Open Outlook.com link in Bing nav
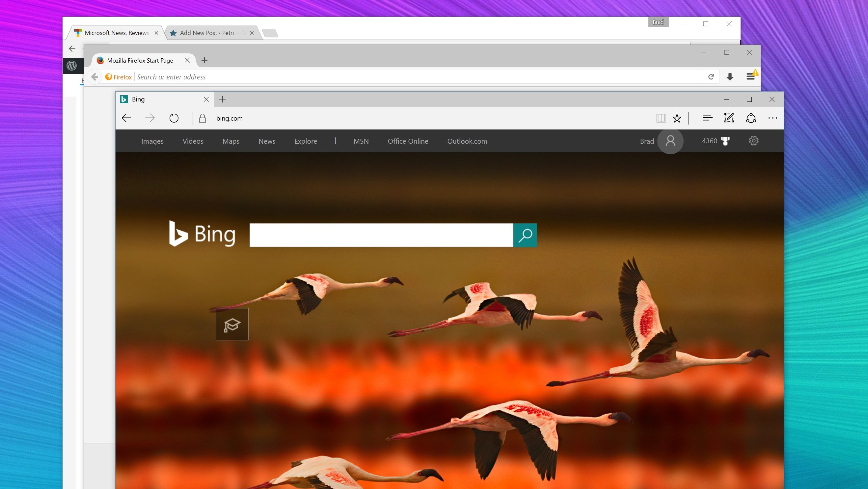 click(x=467, y=141)
